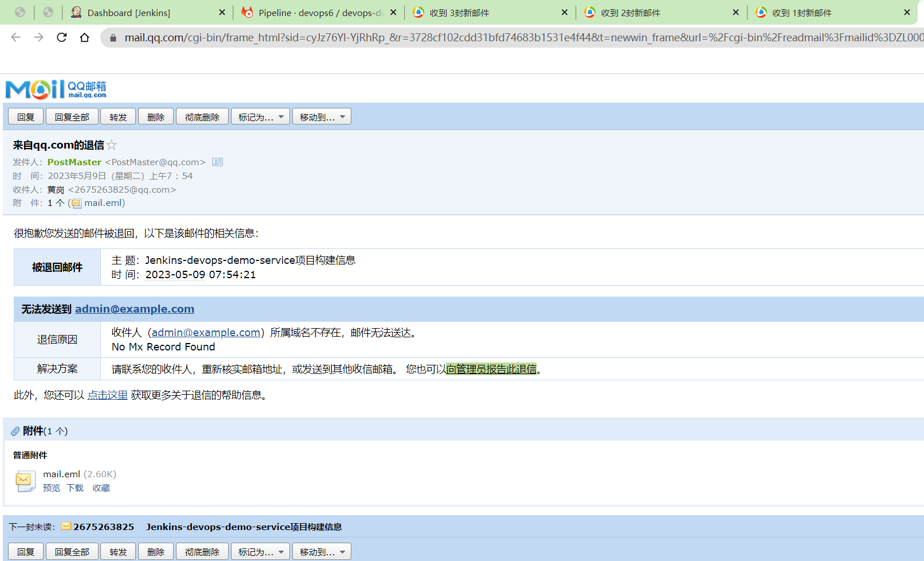924x561 pixels.
Task: Close the Dashboard [Jenkins] tab
Action: (x=222, y=12)
